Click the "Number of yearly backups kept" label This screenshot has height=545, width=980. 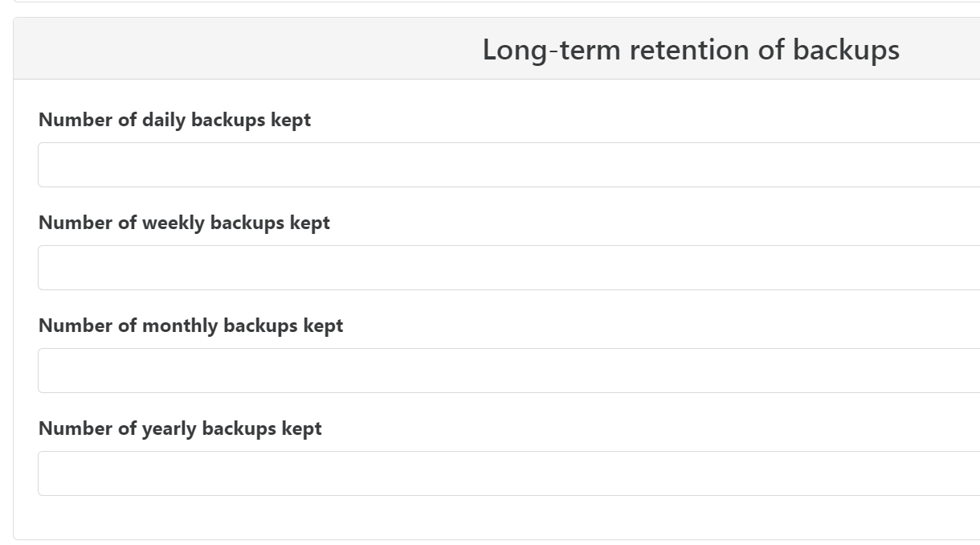180,428
